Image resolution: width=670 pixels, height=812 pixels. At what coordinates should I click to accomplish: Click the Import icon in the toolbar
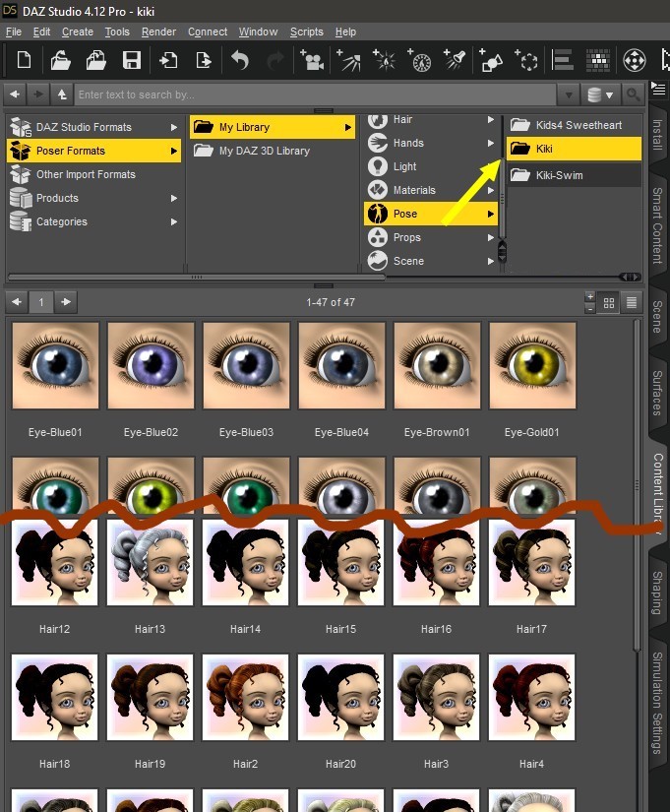tap(168, 60)
